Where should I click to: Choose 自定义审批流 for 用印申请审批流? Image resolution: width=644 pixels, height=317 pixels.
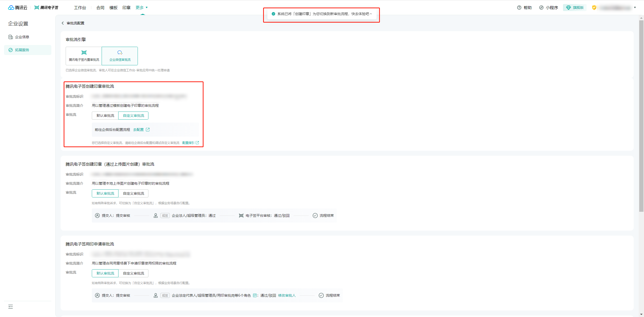pyautogui.click(x=133, y=273)
